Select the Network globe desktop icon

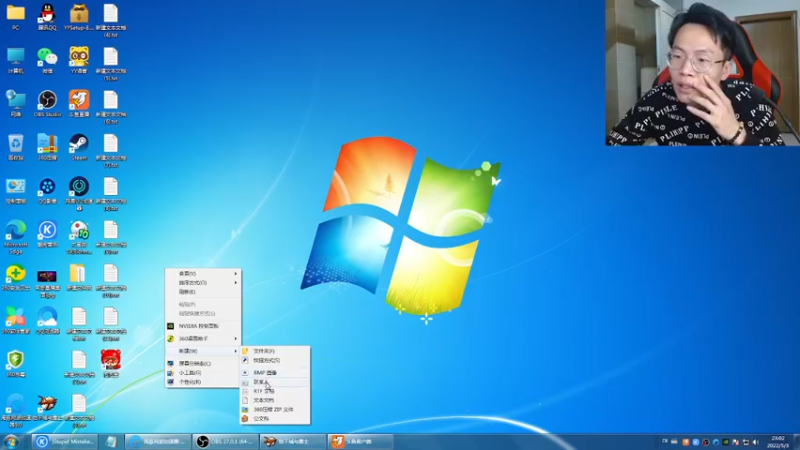point(15,104)
